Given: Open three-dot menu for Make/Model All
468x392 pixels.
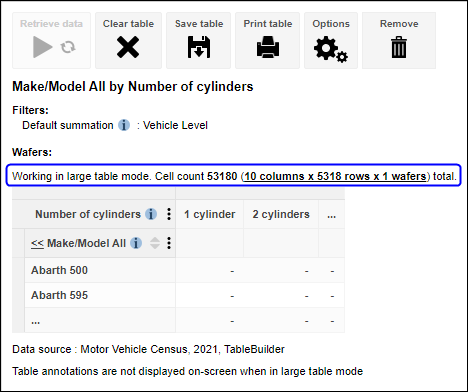Looking at the screenshot, I should [x=169, y=243].
